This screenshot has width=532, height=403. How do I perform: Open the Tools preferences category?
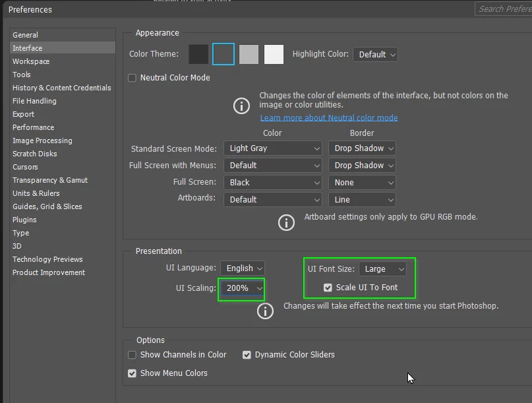tap(63, 75)
